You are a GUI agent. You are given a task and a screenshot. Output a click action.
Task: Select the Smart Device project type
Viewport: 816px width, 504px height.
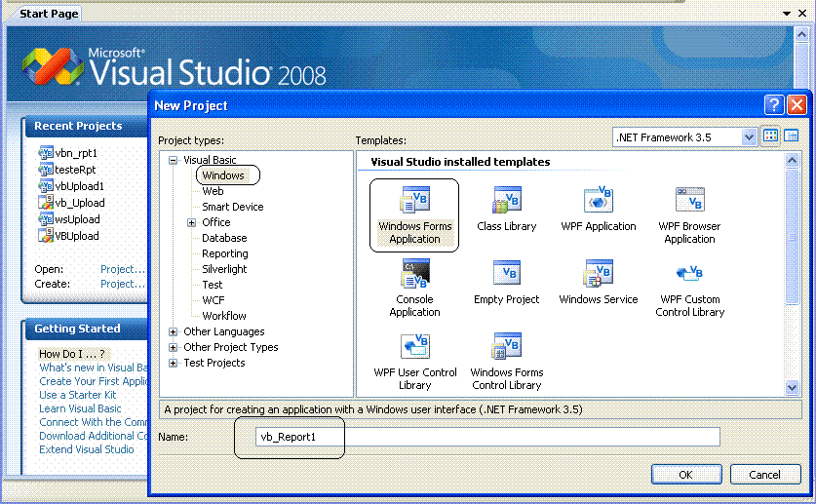pyautogui.click(x=233, y=207)
